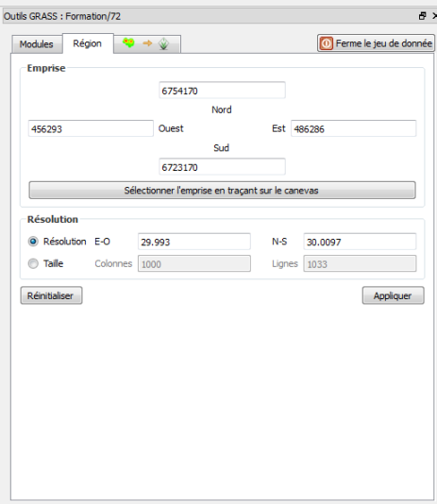Click the Sud coordinate field

[x=222, y=167]
